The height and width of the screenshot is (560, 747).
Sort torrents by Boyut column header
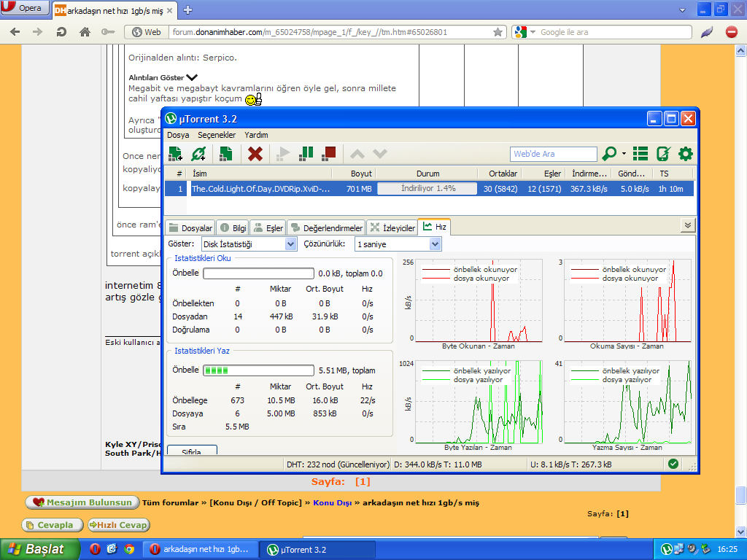coord(354,174)
